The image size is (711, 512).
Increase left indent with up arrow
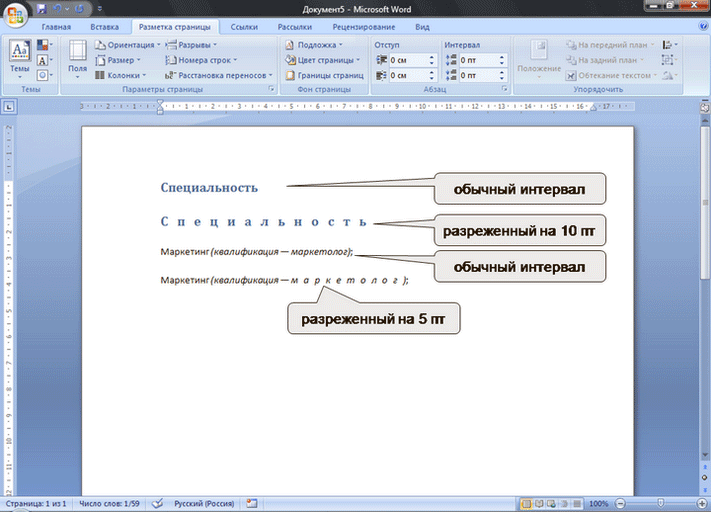431,57
